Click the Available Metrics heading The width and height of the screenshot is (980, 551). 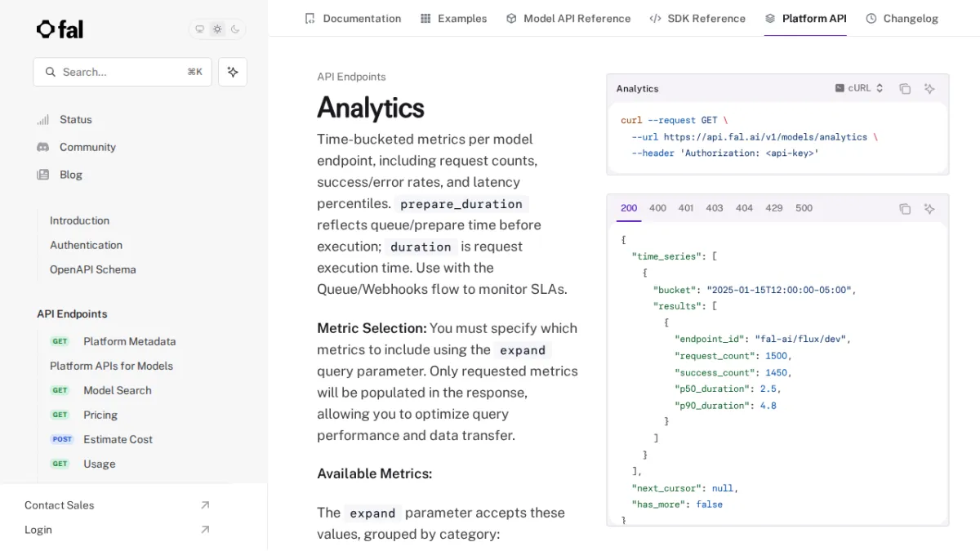coord(375,473)
